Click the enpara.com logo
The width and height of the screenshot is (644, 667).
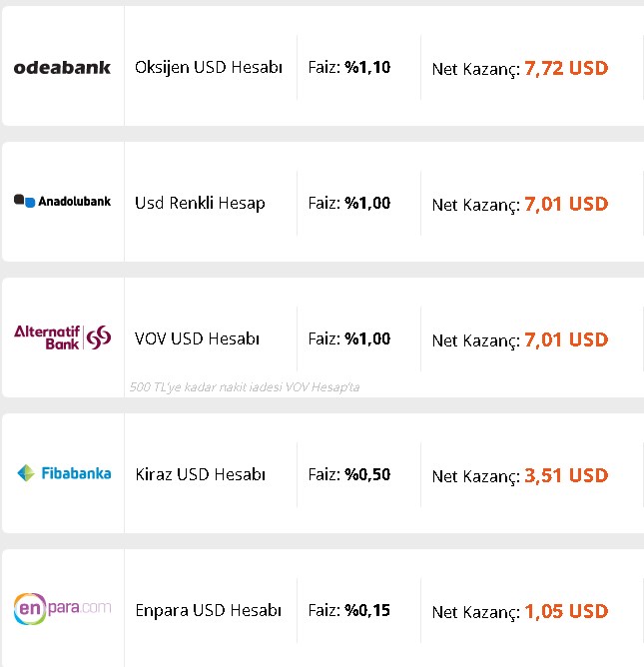(x=62, y=609)
